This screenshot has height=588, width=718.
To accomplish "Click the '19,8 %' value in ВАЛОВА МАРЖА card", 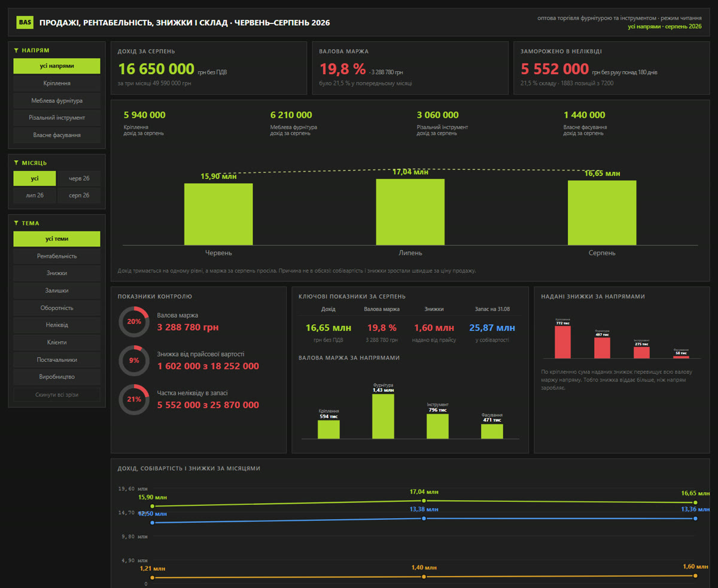I will point(343,69).
